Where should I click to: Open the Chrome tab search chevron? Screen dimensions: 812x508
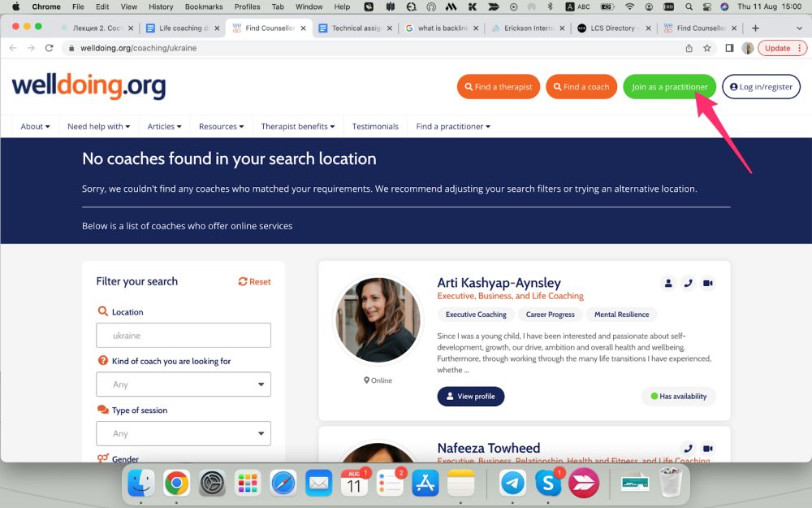799,28
